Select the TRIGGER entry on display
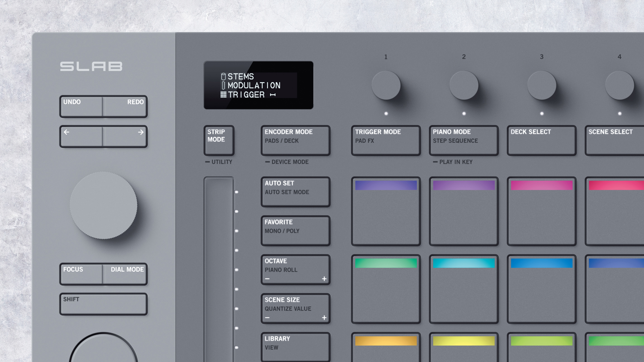 246,95
